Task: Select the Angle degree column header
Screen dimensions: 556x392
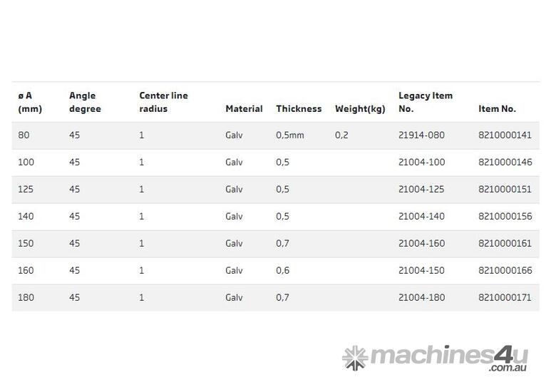Action: coord(85,102)
